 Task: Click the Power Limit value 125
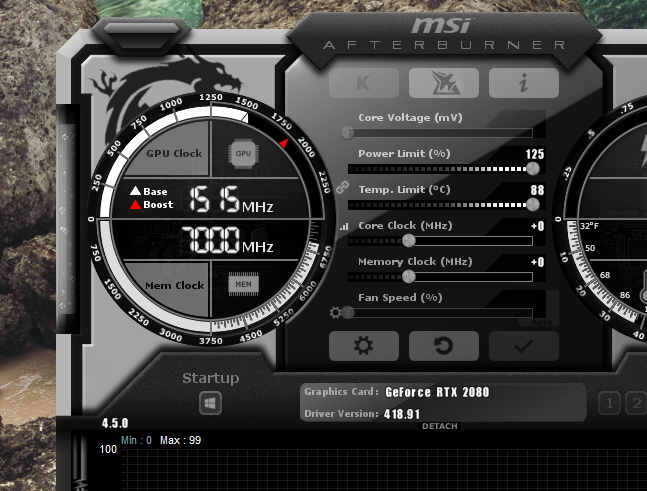pyautogui.click(x=535, y=154)
